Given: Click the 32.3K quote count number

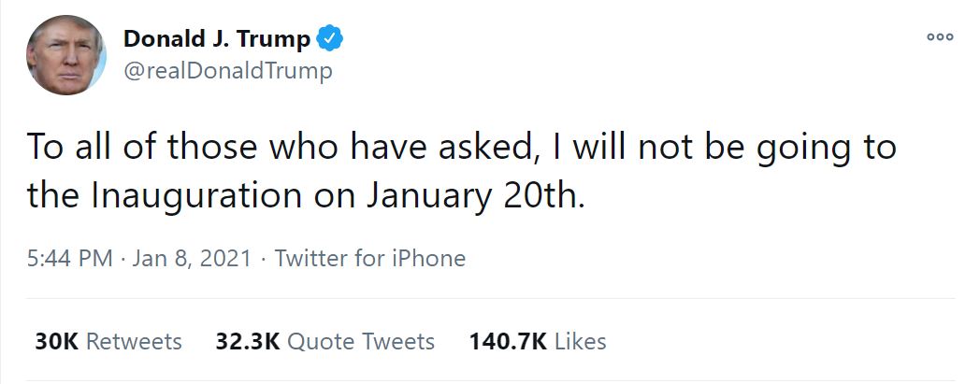Looking at the screenshot, I should 248,342.
